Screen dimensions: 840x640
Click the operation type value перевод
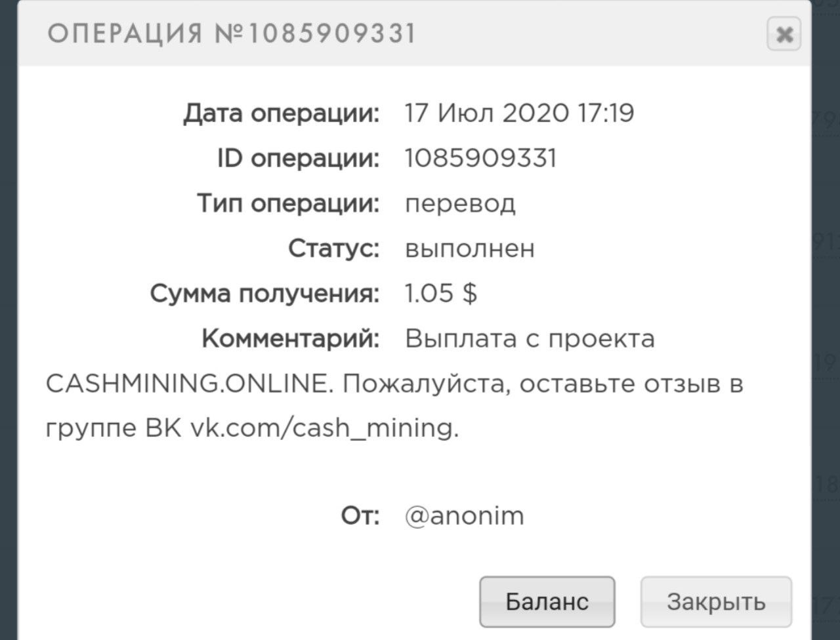(460, 203)
